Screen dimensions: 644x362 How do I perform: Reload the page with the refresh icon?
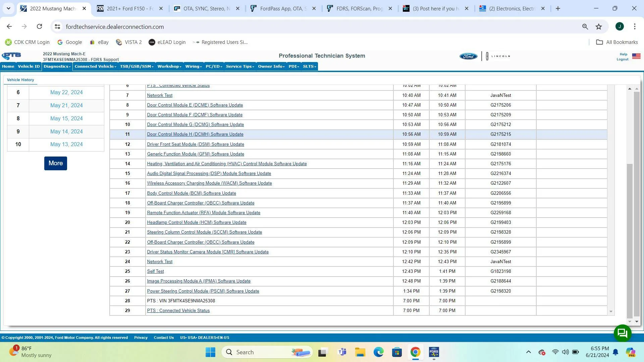39,26
